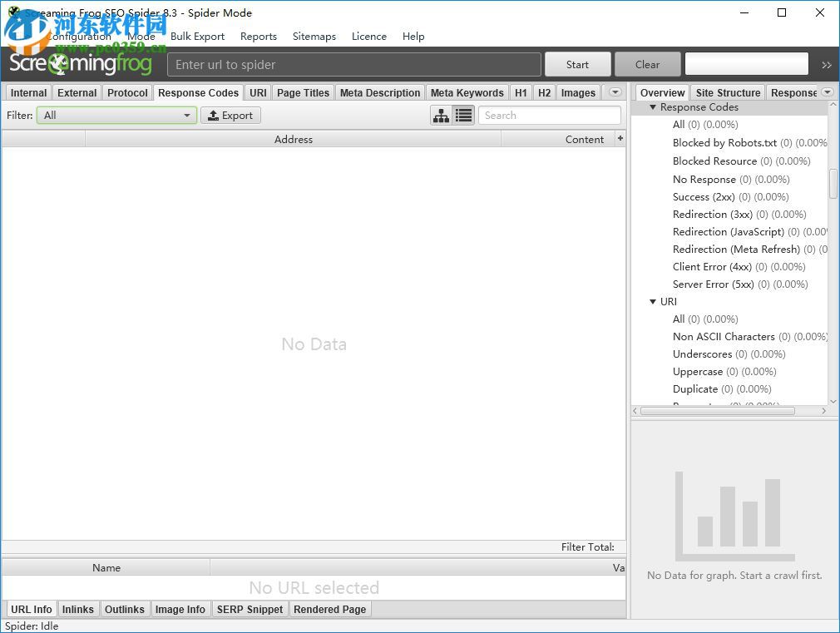Select Success (2xx) in overview tree
Viewport: 840px width, 633px height.
coord(731,196)
